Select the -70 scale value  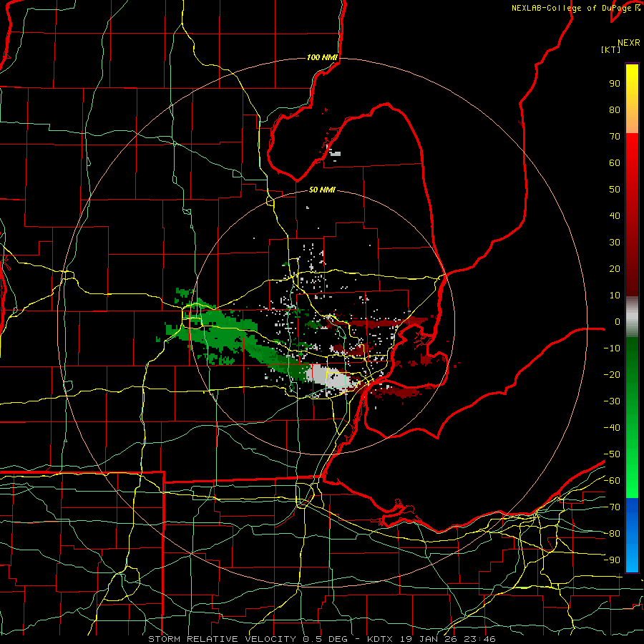point(612,507)
